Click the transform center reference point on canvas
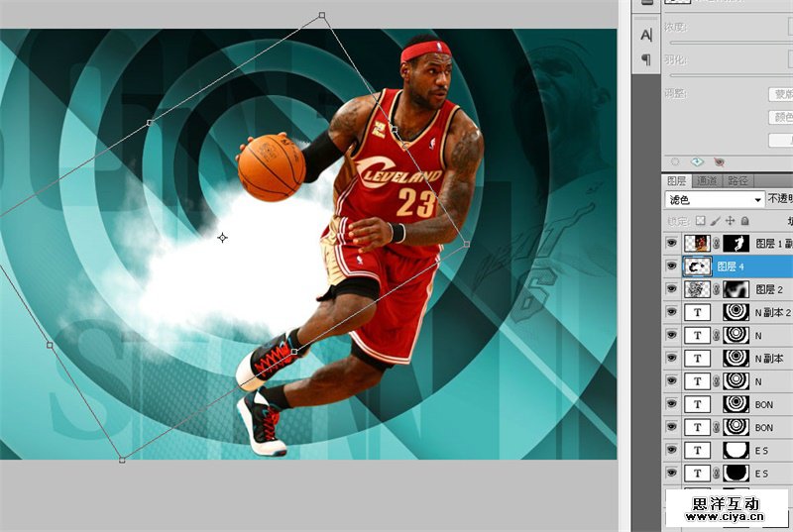Screen dimensions: 793x532 click(x=222, y=238)
